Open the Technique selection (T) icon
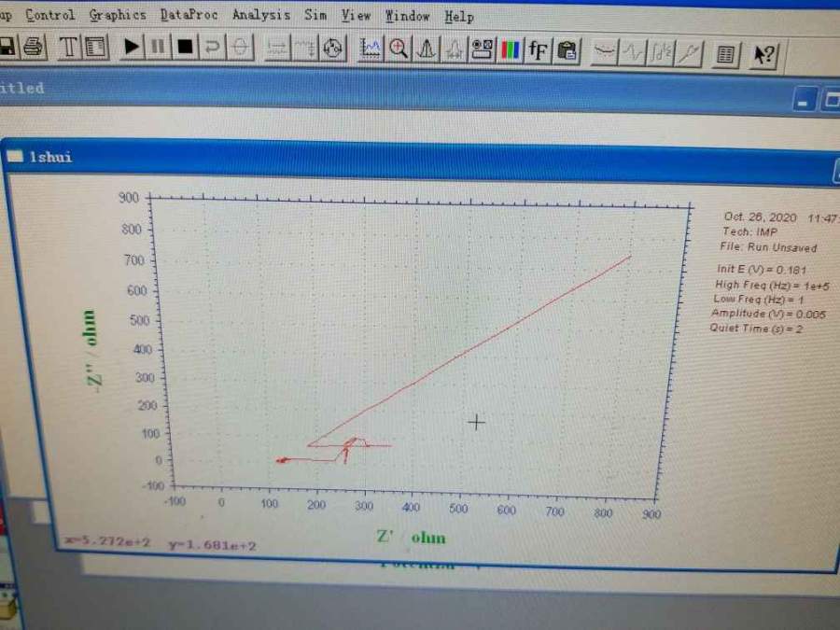 [69, 47]
